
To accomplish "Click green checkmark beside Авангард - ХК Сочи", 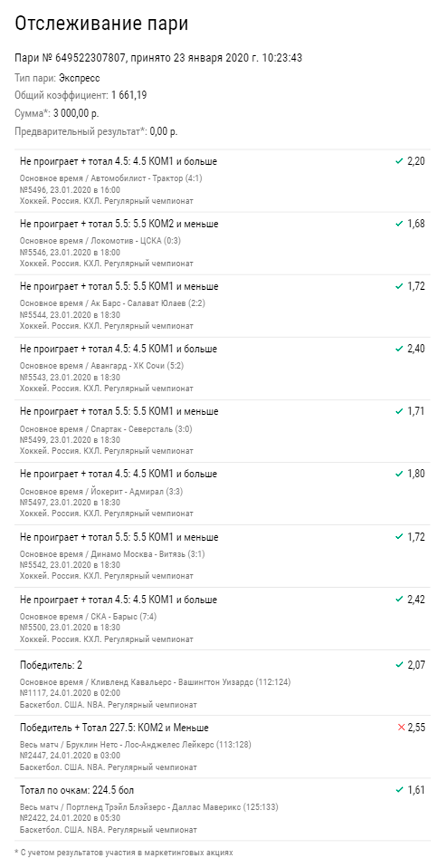I will point(400,349).
